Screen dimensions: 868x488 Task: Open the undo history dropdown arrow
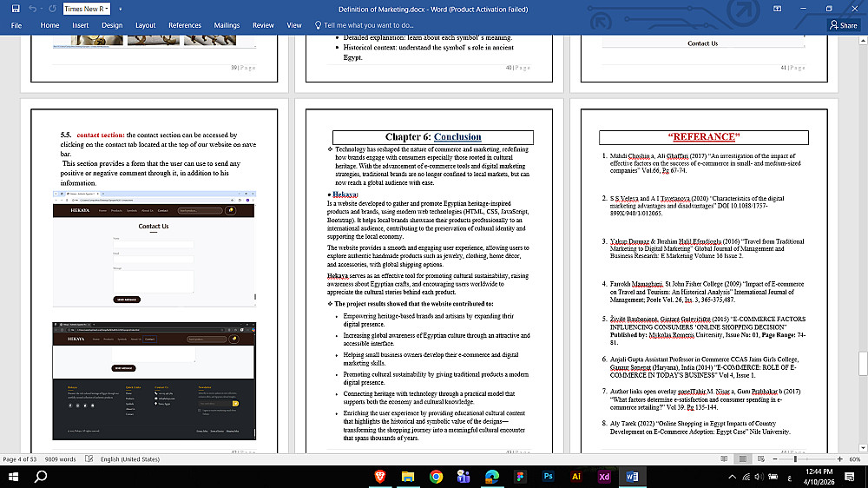[42, 9]
